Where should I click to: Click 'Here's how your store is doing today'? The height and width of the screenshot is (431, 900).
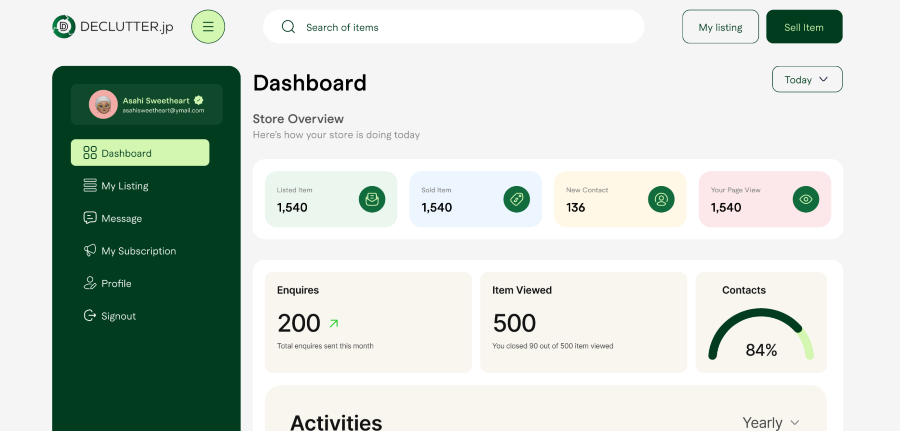coord(336,135)
